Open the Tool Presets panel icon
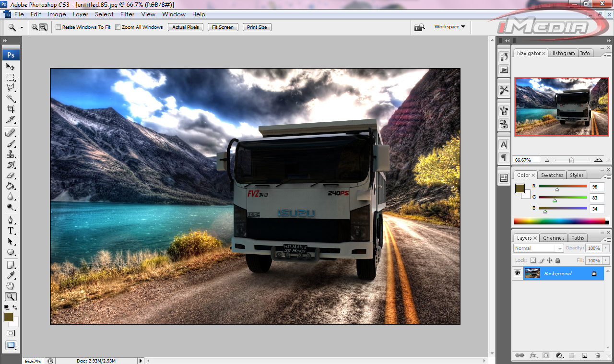 pyautogui.click(x=504, y=90)
